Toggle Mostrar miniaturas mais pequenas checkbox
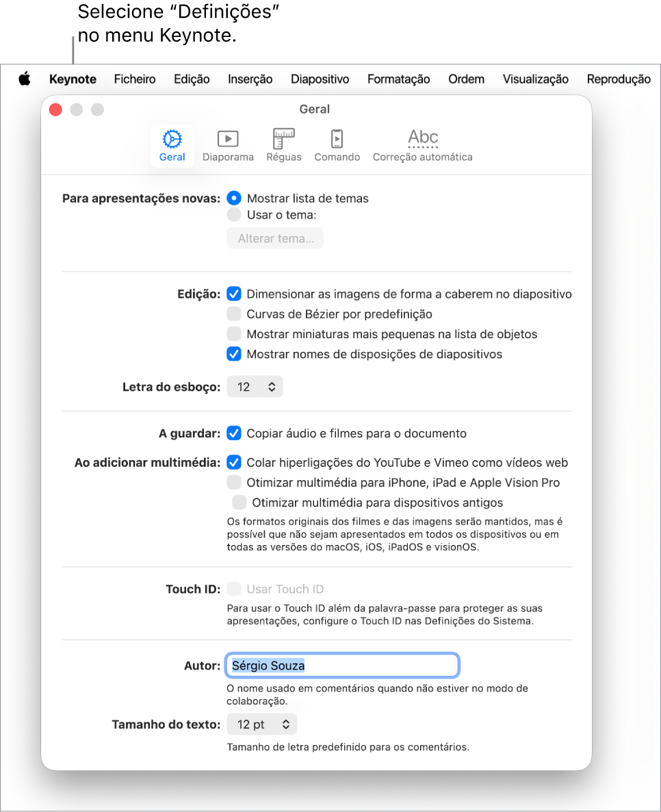This screenshot has width=661, height=812. (x=234, y=334)
